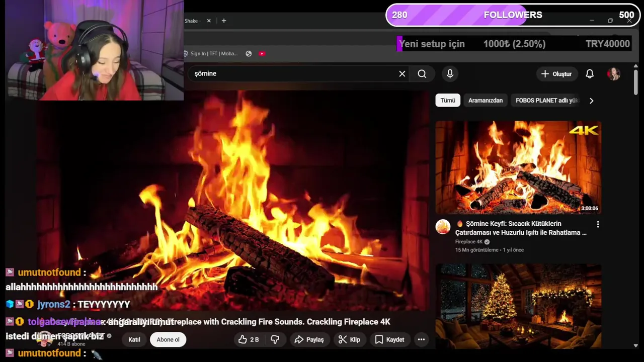The width and height of the screenshot is (644, 362).
Task: Open the Fireplace 4K channel avatar
Action: pyautogui.click(x=443, y=227)
